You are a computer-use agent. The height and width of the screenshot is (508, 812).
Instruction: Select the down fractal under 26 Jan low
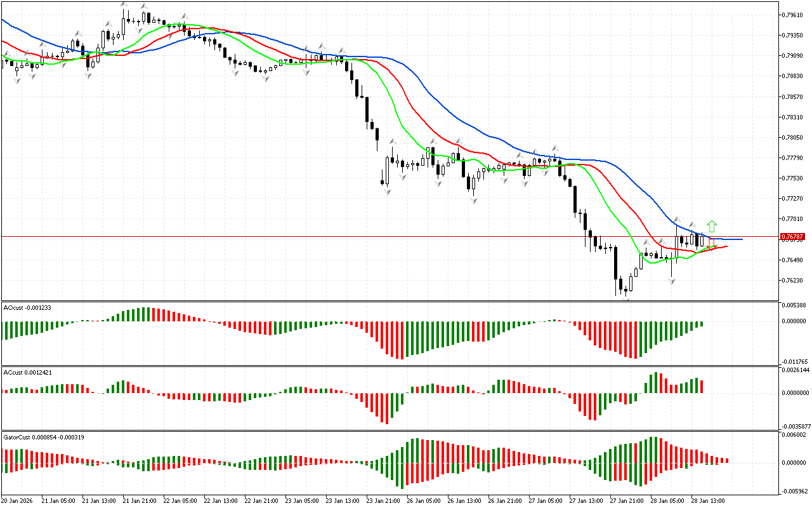pos(473,200)
